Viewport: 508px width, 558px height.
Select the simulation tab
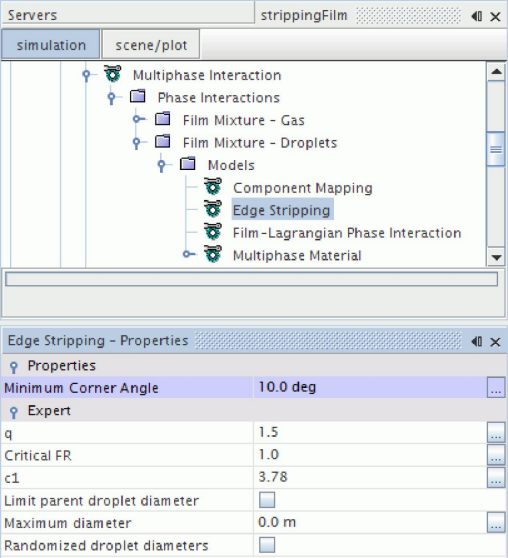pyautogui.click(x=51, y=45)
